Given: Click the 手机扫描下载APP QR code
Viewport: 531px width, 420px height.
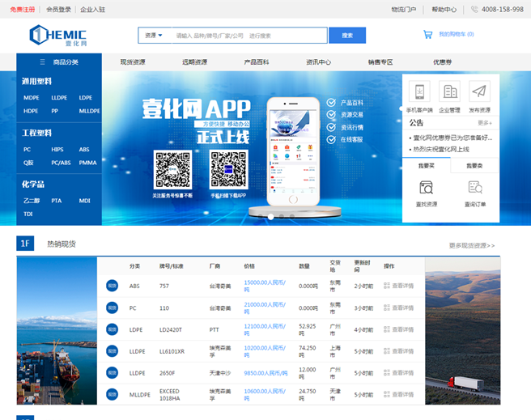Looking at the screenshot, I should [228, 170].
